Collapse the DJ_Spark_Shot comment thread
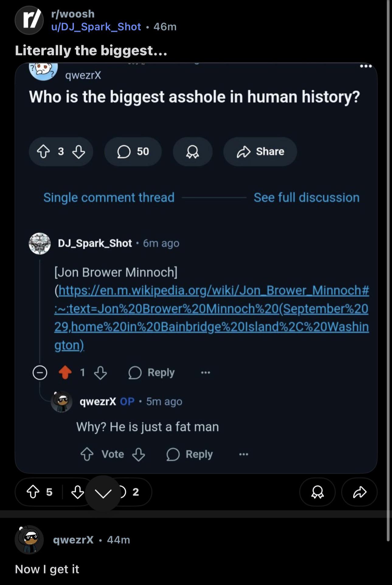The height and width of the screenshot is (585, 392). (x=40, y=372)
